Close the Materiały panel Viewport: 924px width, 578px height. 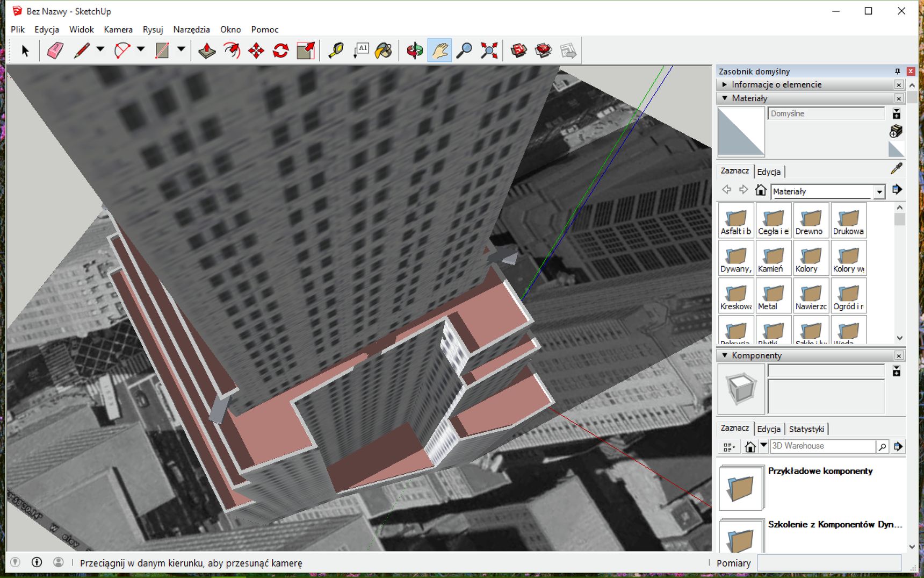coord(899,98)
